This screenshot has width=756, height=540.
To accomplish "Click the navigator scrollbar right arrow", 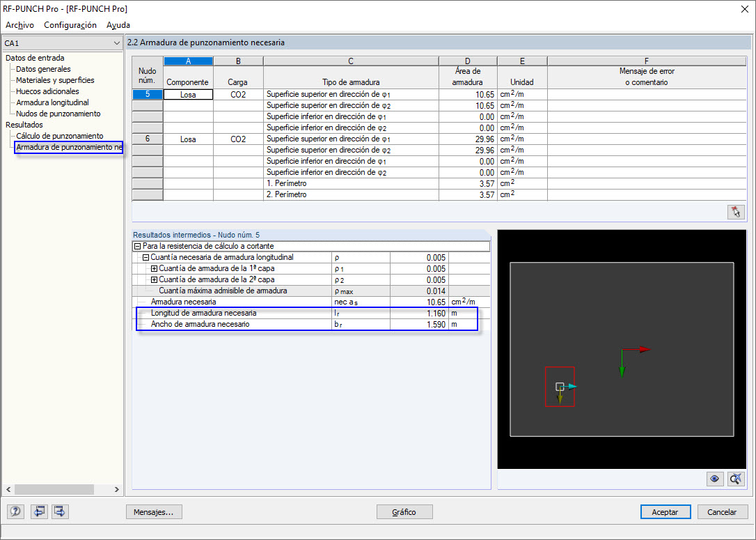I will (116, 489).
